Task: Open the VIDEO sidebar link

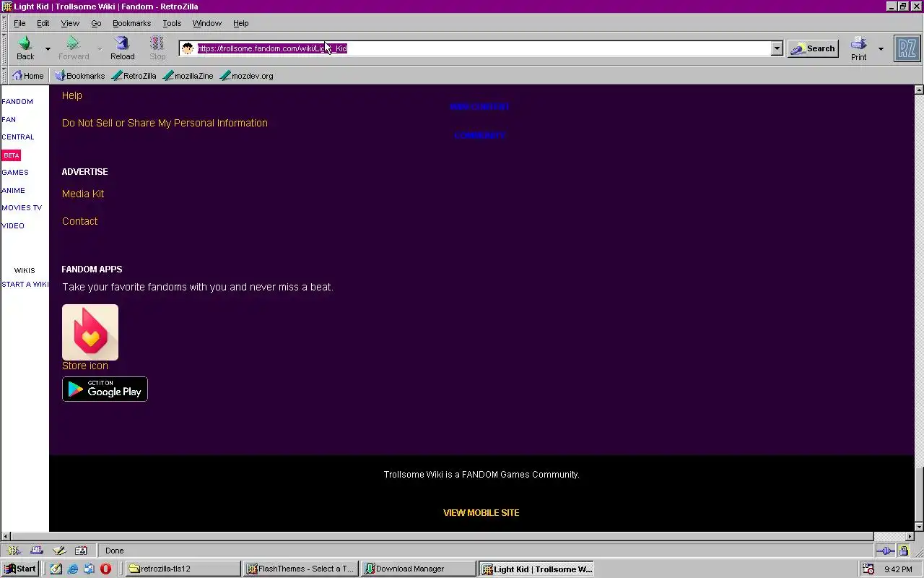Action: [x=13, y=226]
